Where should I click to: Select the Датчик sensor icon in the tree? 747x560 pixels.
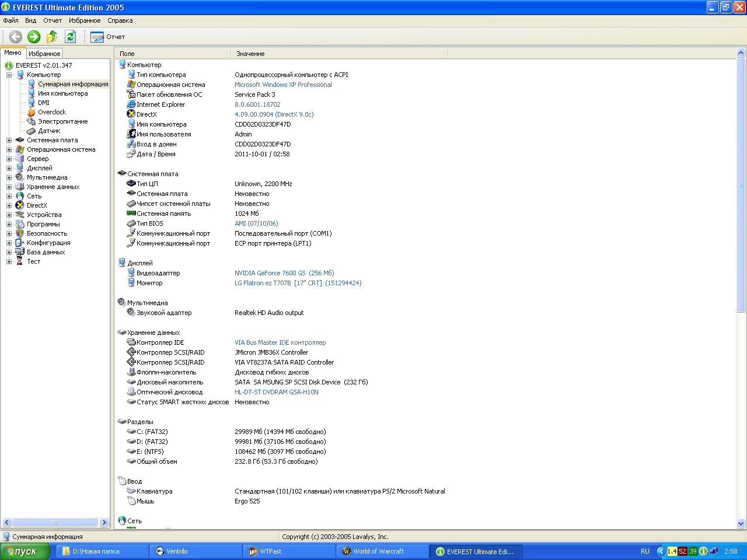pyautogui.click(x=32, y=131)
